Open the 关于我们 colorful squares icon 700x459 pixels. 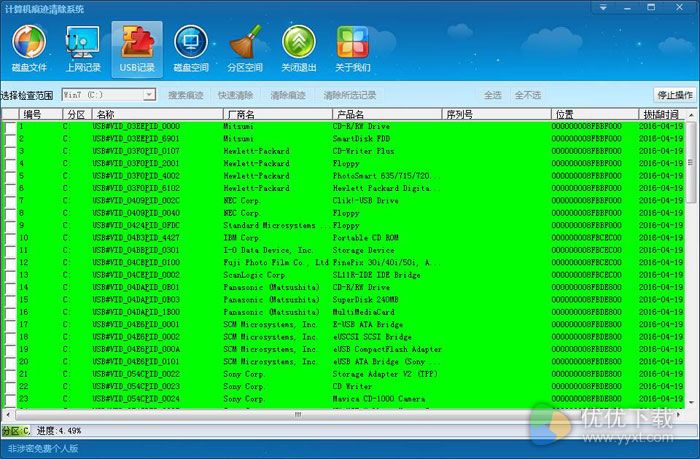point(353,49)
